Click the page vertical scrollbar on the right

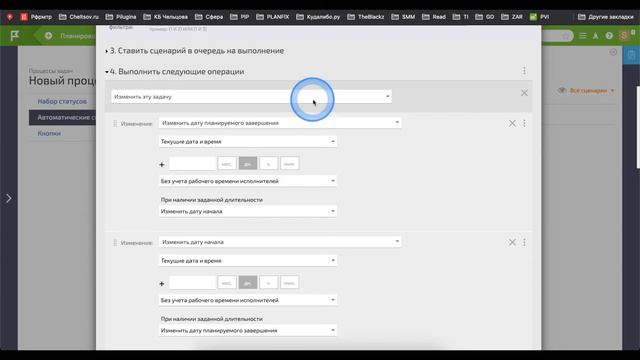638,127
